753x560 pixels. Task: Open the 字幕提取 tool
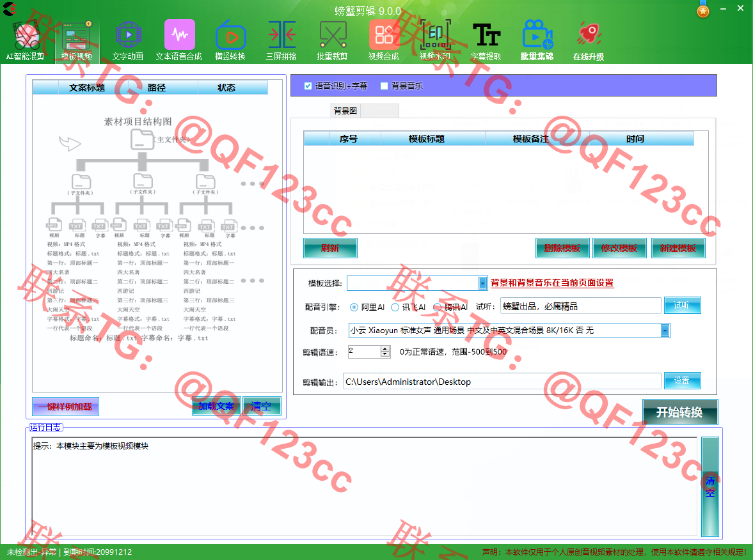(x=486, y=41)
